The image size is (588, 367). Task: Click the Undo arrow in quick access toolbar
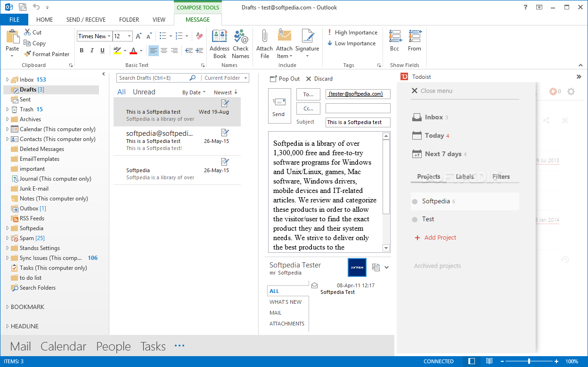click(37, 7)
